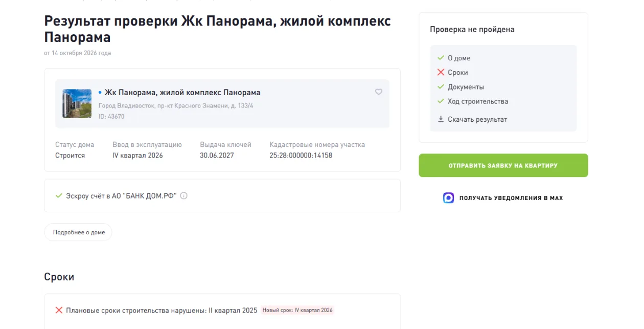Jump to Документы section in checklist
Screen dimensions: 644x329
466,87
